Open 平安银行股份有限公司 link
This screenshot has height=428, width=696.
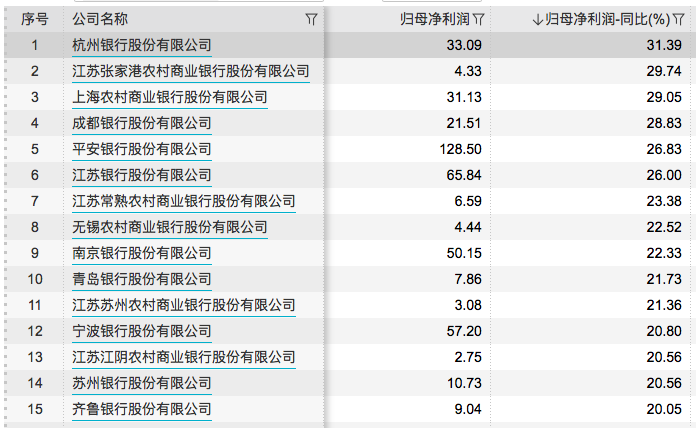(x=142, y=149)
